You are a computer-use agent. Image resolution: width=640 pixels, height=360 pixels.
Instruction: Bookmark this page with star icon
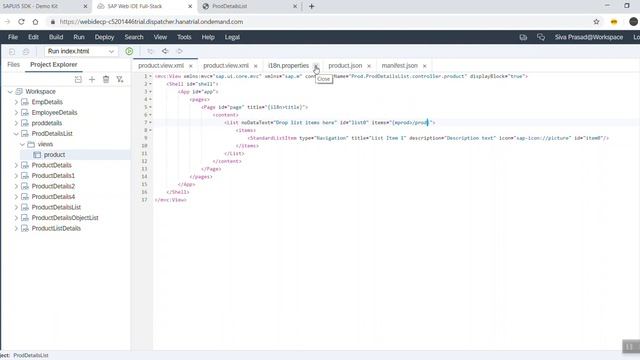596,22
